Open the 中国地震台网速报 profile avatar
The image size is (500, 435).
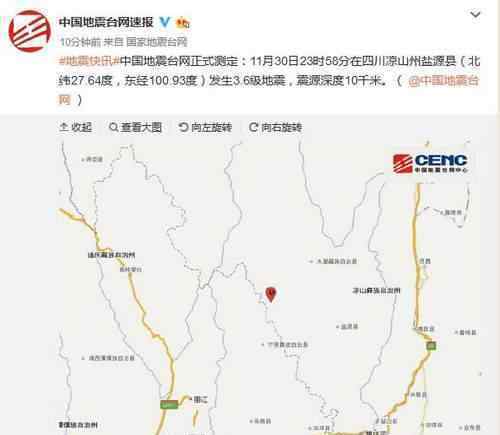[30, 31]
